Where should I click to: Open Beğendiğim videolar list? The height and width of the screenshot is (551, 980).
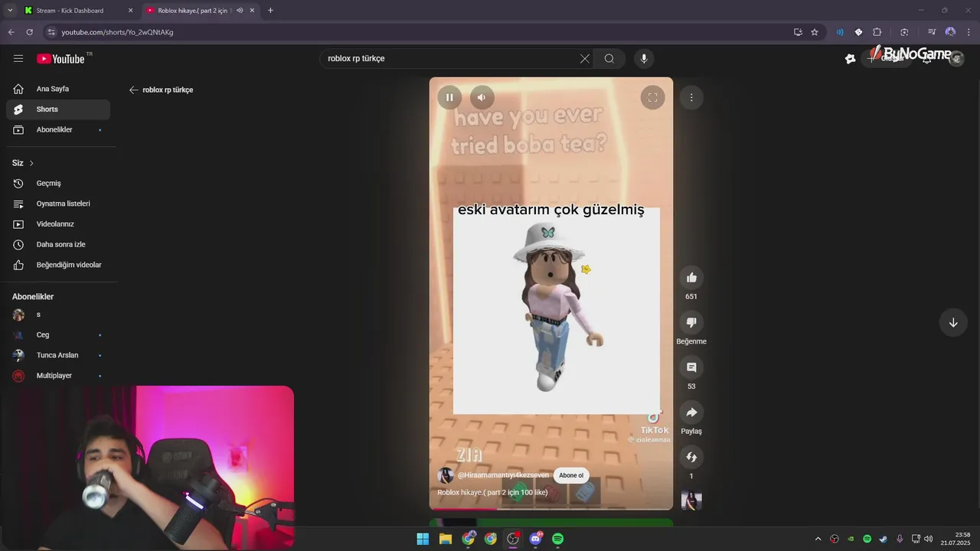[58, 265]
